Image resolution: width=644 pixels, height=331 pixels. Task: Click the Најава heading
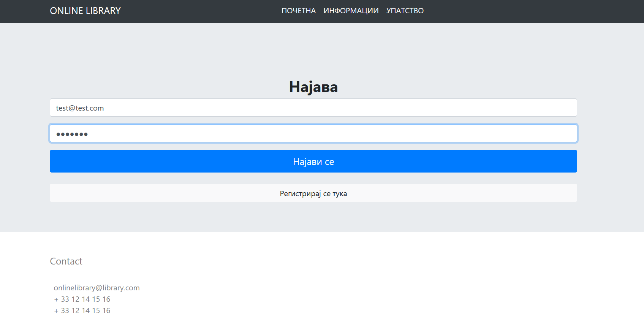click(313, 87)
